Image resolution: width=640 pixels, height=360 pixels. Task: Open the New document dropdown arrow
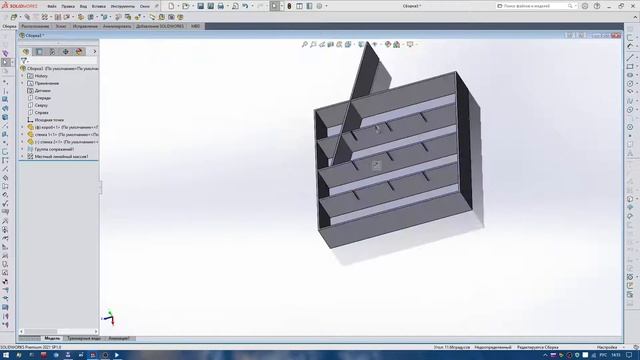click(x=178, y=6)
